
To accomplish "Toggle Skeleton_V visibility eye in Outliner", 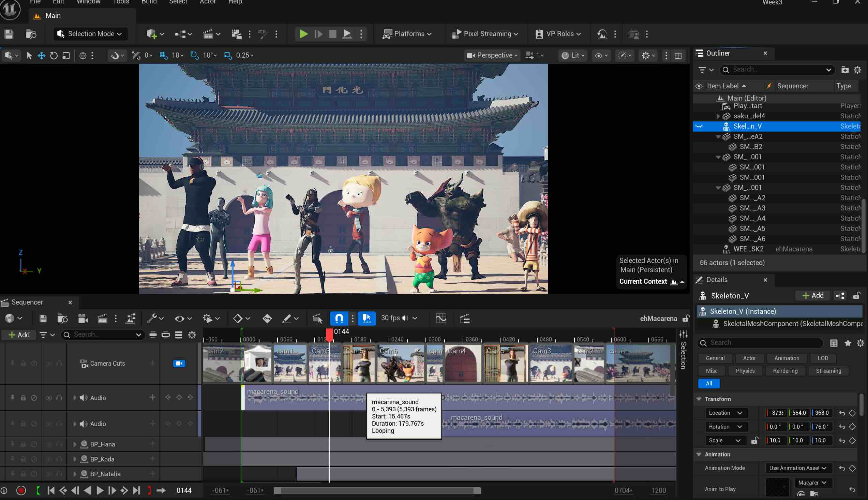I will pyautogui.click(x=699, y=127).
